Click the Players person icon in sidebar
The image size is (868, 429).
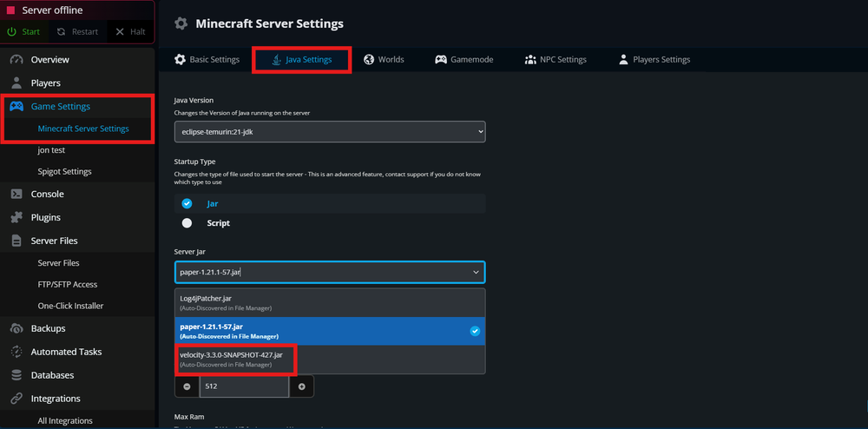16,83
